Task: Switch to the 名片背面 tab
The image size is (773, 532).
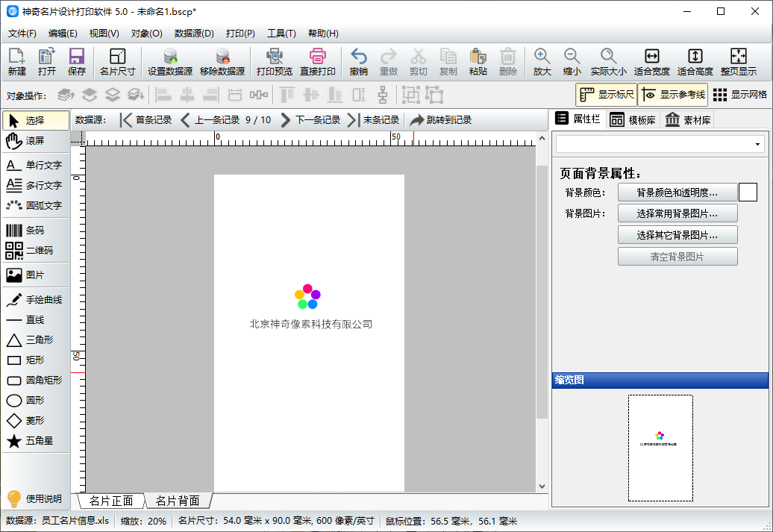Action: (x=178, y=501)
